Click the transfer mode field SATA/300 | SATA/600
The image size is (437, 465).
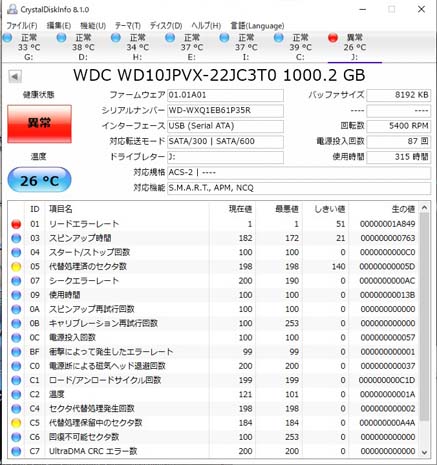[x=225, y=141]
